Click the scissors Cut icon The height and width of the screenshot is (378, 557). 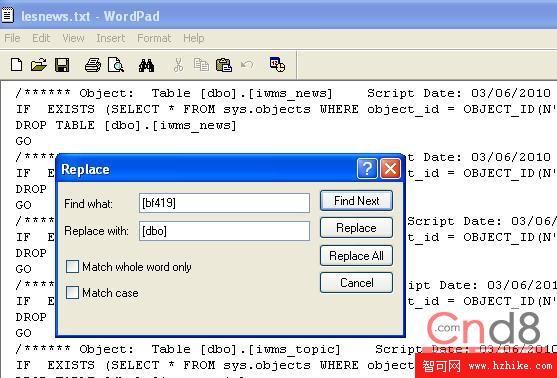tap(178, 65)
